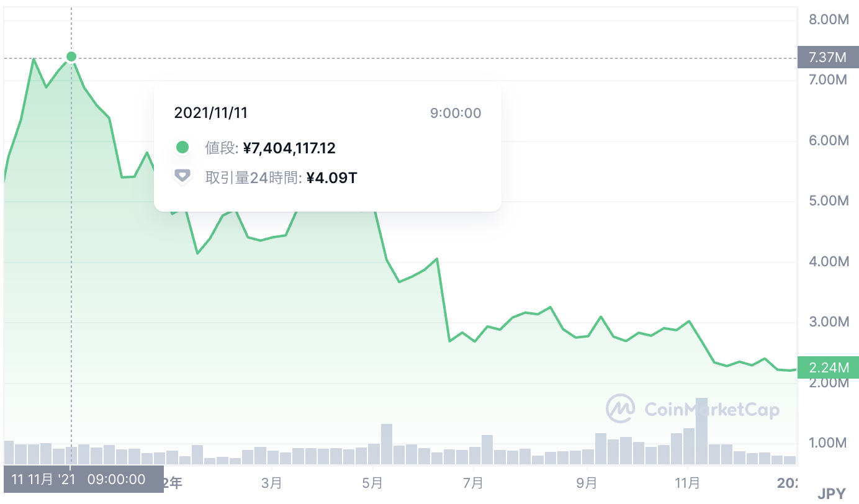The height and width of the screenshot is (504, 859).
Task: Click the tall volume bar in May
Action: pos(387,444)
